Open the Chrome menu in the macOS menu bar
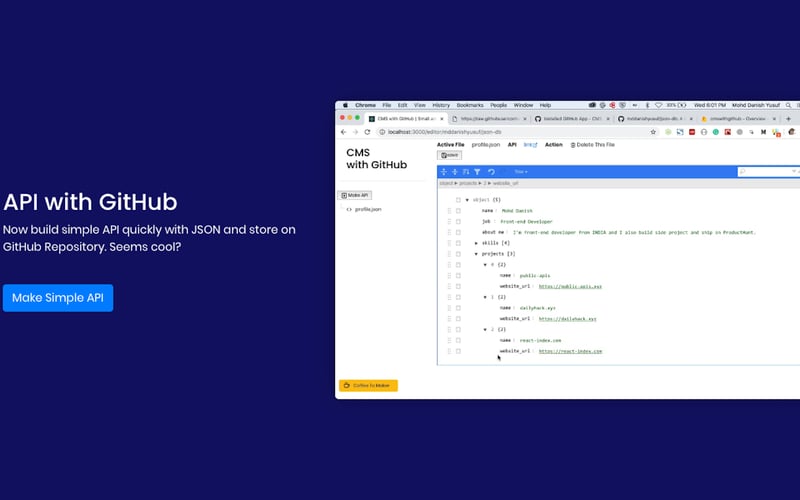 (365, 105)
